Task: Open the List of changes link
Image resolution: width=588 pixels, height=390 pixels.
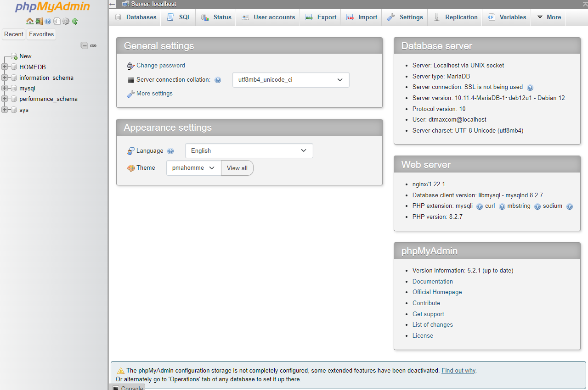Action: [433, 325]
